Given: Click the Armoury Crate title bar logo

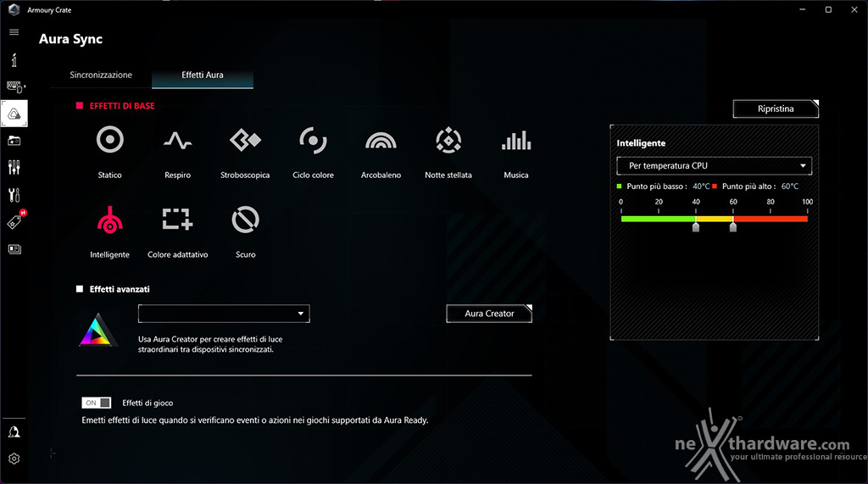Looking at the screenshot, I should click(14, 9).
